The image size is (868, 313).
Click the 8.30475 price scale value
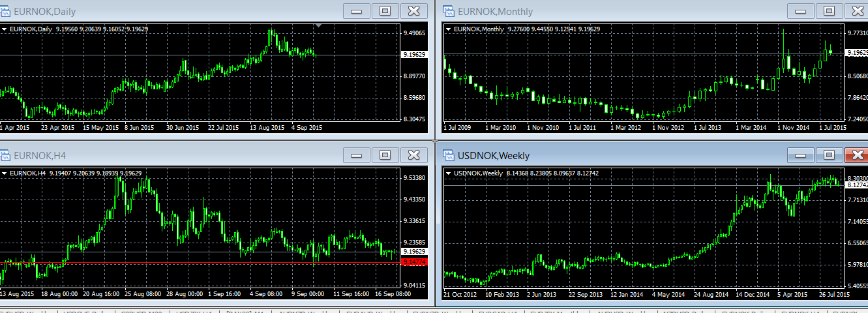point(415,119)
